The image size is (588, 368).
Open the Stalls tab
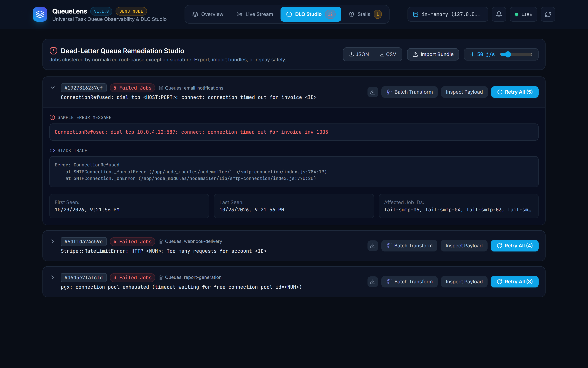click(x=365, y=14)
